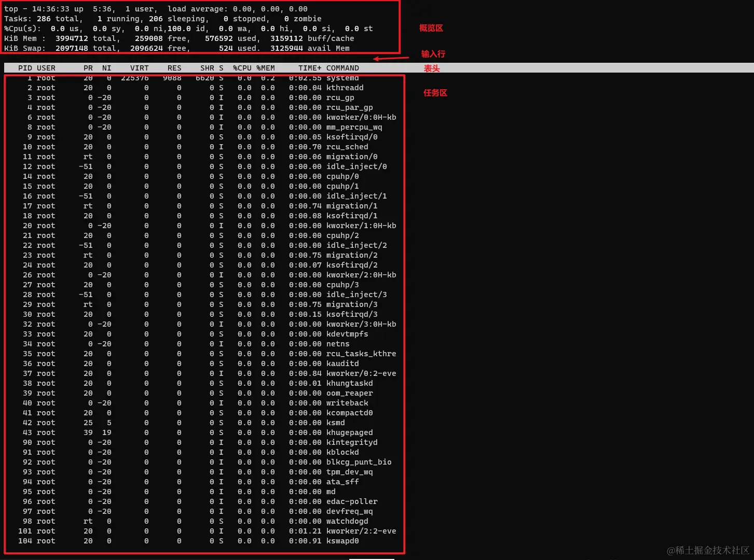Click the PR column header
Image resolution: width=754 pixels, height=560 pixels.
coord(88,68)
